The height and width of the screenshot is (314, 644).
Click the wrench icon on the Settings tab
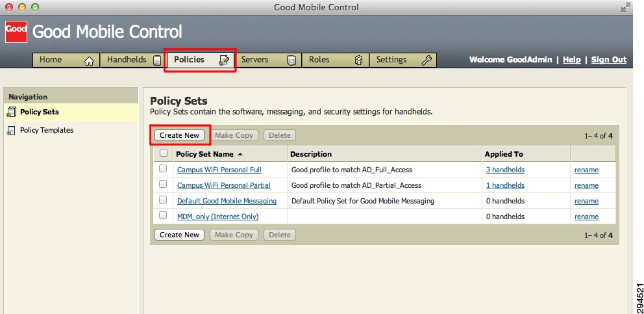[427, 60]
